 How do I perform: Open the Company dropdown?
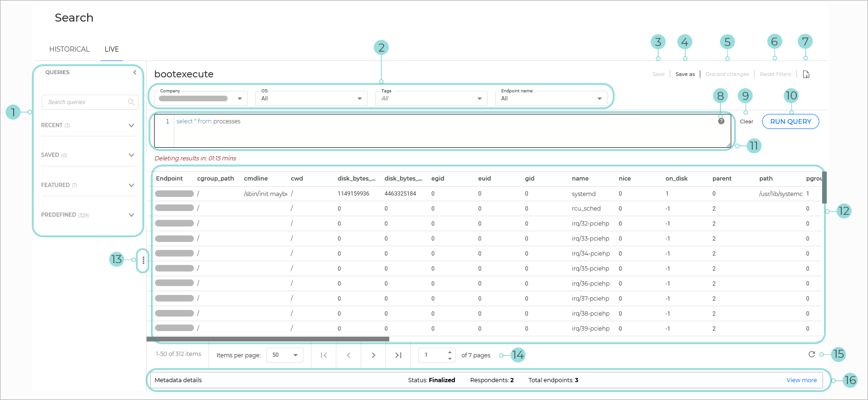coord(201,98)
